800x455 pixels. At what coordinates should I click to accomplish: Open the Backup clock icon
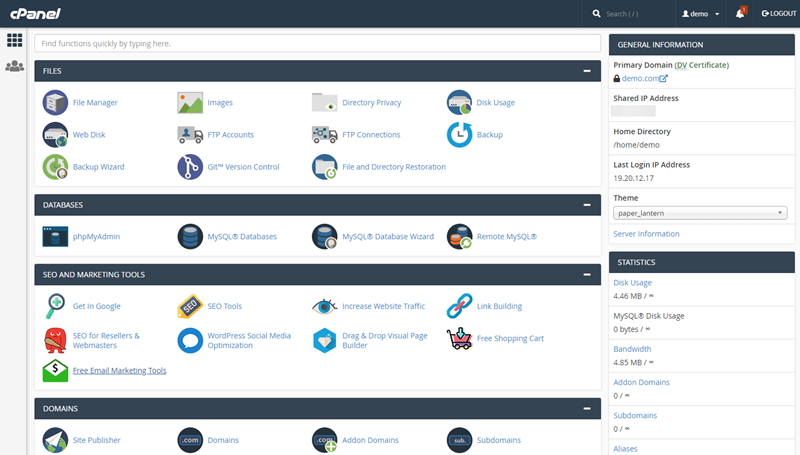pos(459,134)
